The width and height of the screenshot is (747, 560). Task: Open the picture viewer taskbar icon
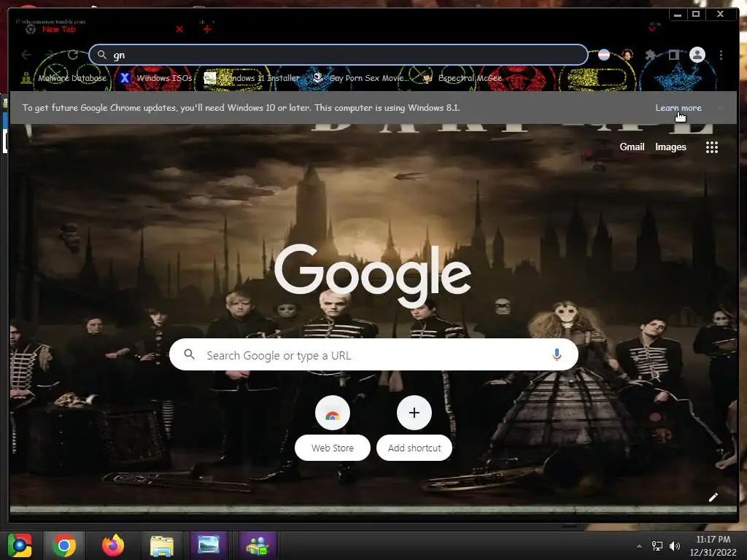tap(208, 545)
